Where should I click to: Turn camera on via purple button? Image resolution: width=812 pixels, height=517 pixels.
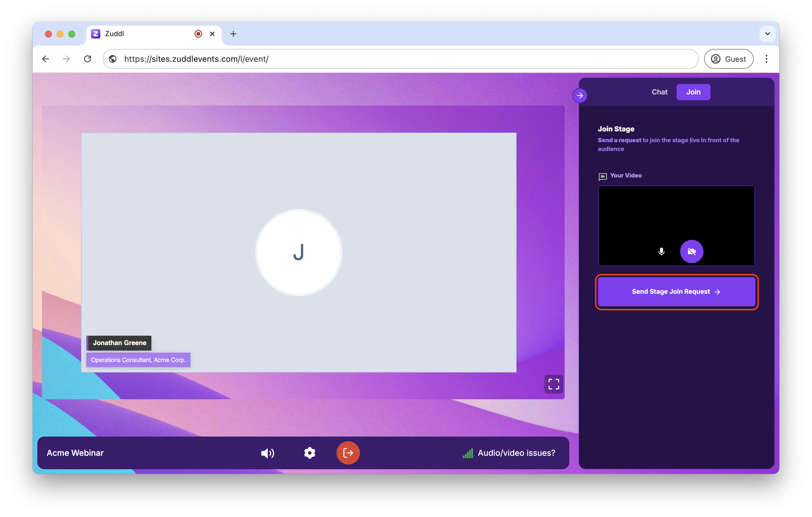[x=691, y=252]
